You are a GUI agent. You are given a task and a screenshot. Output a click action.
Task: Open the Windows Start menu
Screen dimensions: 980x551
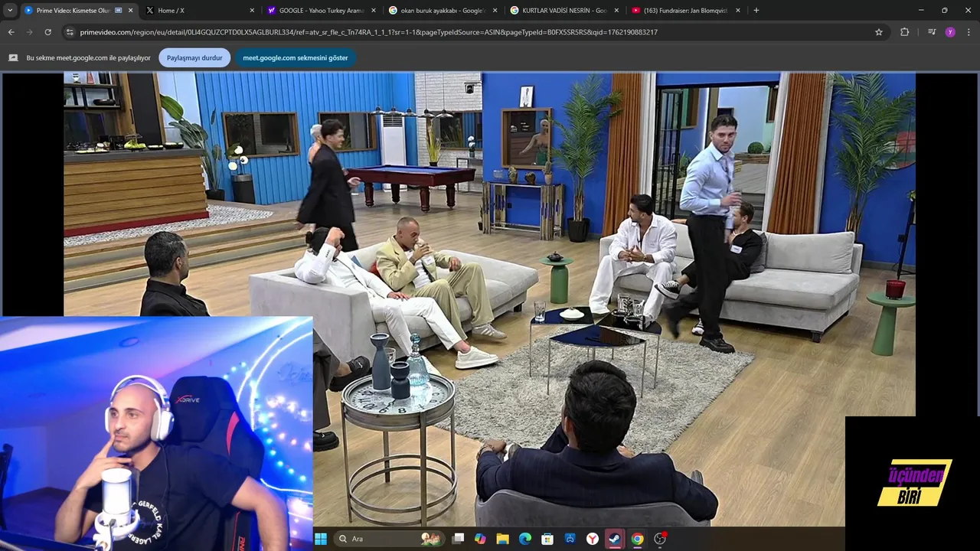pyautogui.click(x=321, y=539)
